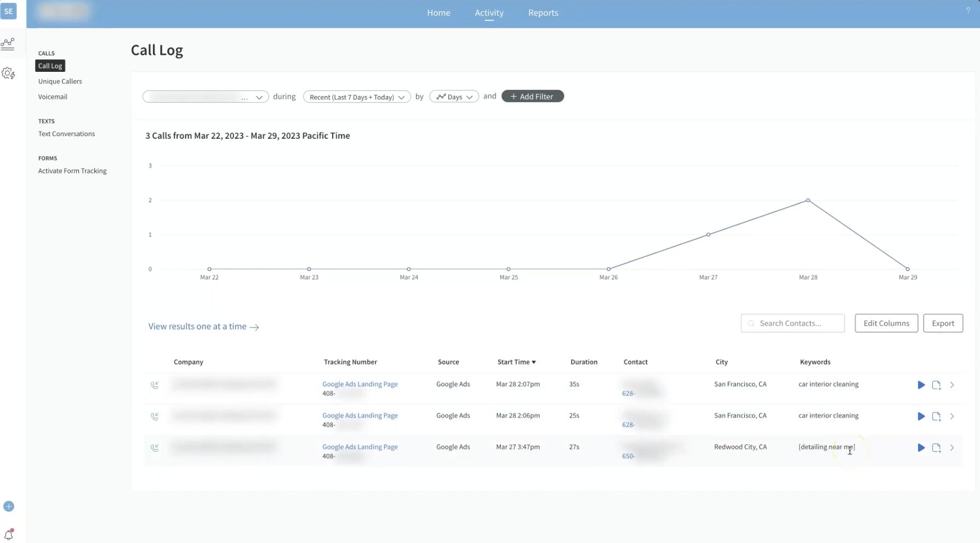Open the Days grouping dropdown
This screenshot has height=543, width=980.
454,97
